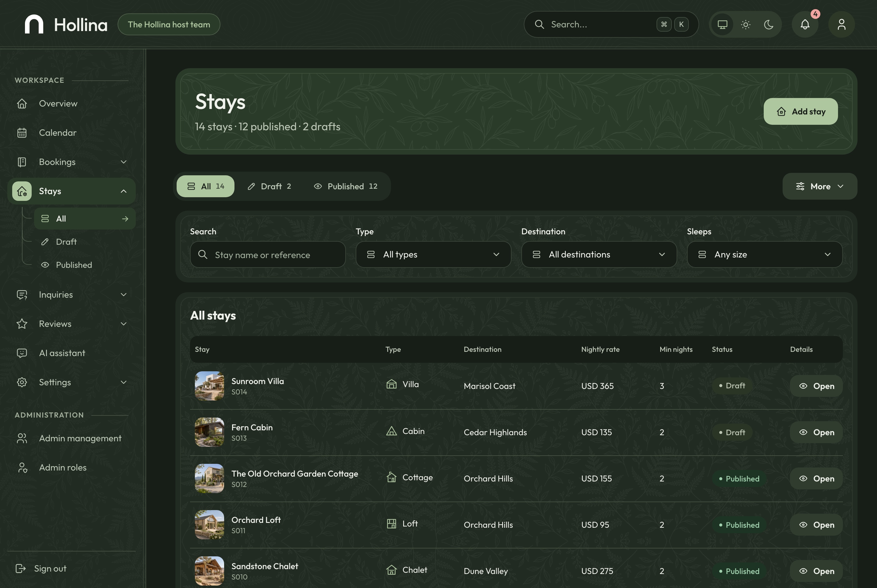Click the Hollina logo icon
The height and width of the screenshot is (588, 877).
click(x=34, y=24)
